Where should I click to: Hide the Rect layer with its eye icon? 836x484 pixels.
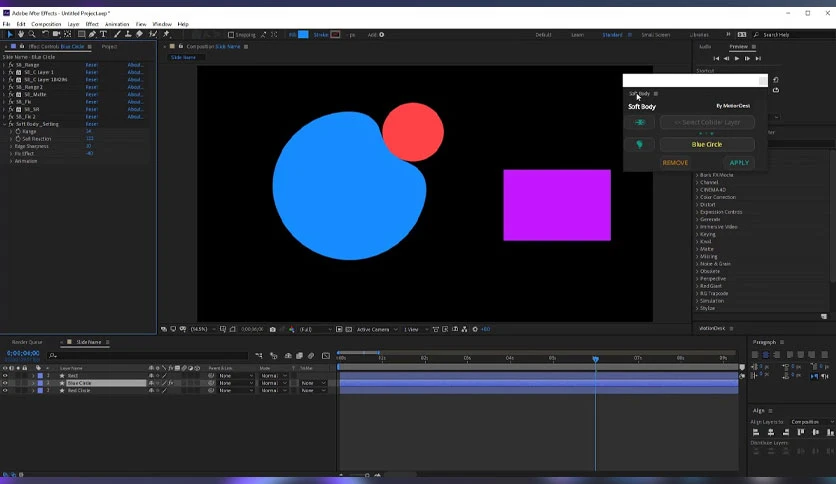pyautogui.click(x=5, y=376)
